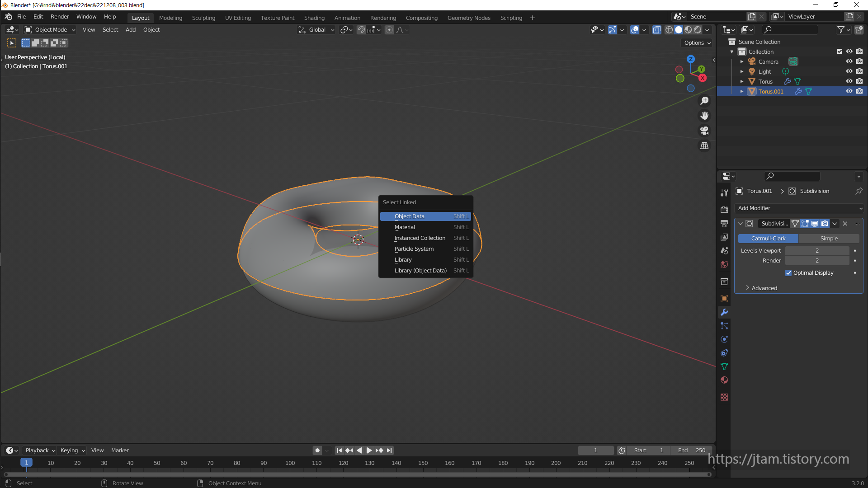The height and width of the screenshot is (488, 868).
Task: Open the Material properties tab icon
Action: tap(724, 380)
